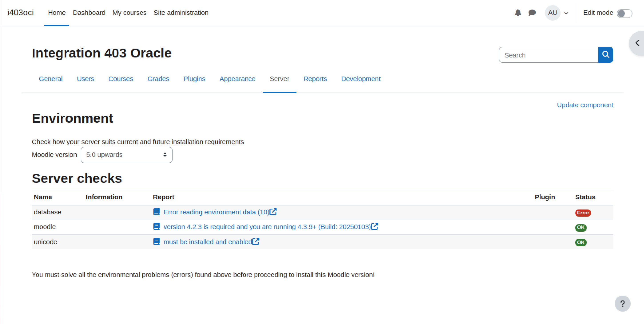Viewport: 644px width, 324px height.
Task: Focus the Search input field
Action: (549, 55)
